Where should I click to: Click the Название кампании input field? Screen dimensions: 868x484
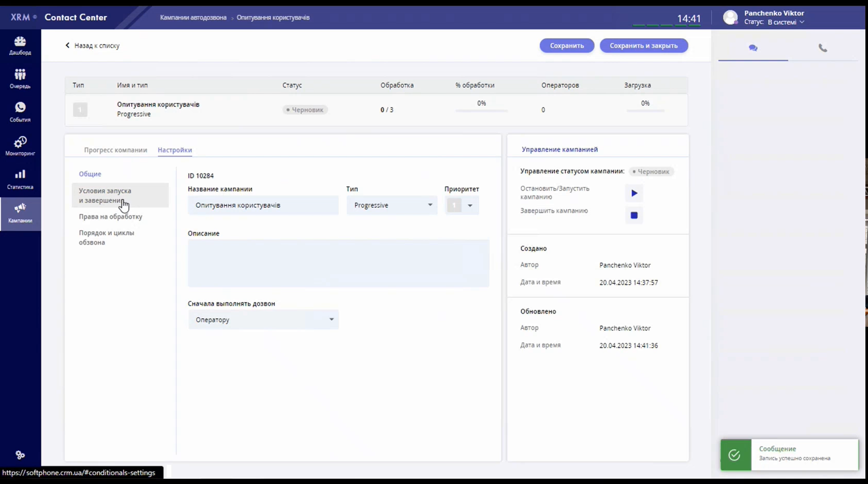(263, 205)
